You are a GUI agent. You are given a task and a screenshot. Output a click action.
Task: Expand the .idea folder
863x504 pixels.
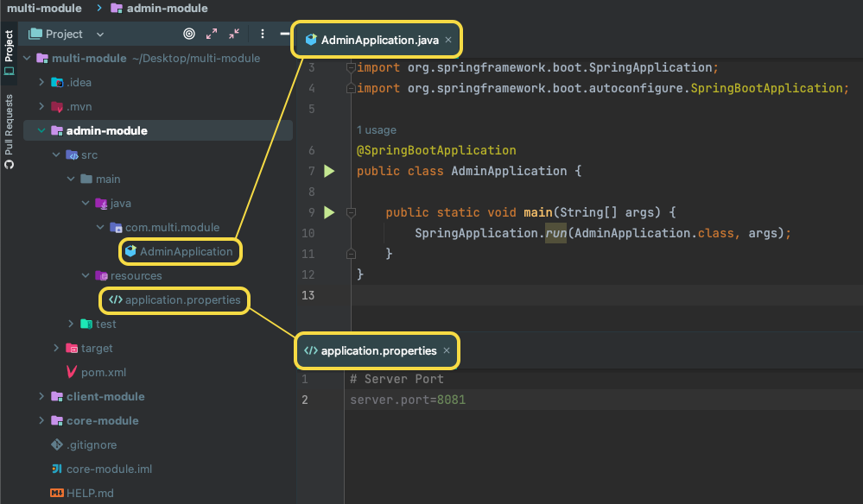click(x=41, y=83)
